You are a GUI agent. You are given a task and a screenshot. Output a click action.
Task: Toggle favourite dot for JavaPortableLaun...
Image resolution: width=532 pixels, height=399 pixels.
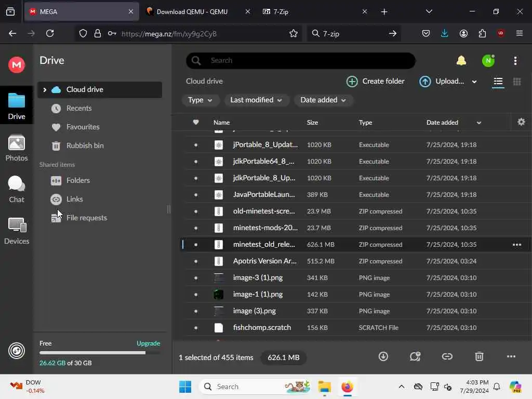point(196,195)
